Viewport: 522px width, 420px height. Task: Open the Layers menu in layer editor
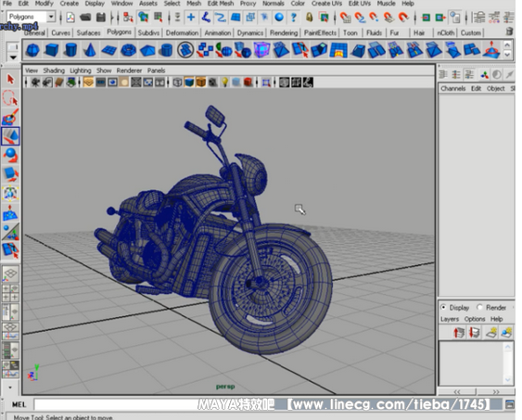point(450,319)
